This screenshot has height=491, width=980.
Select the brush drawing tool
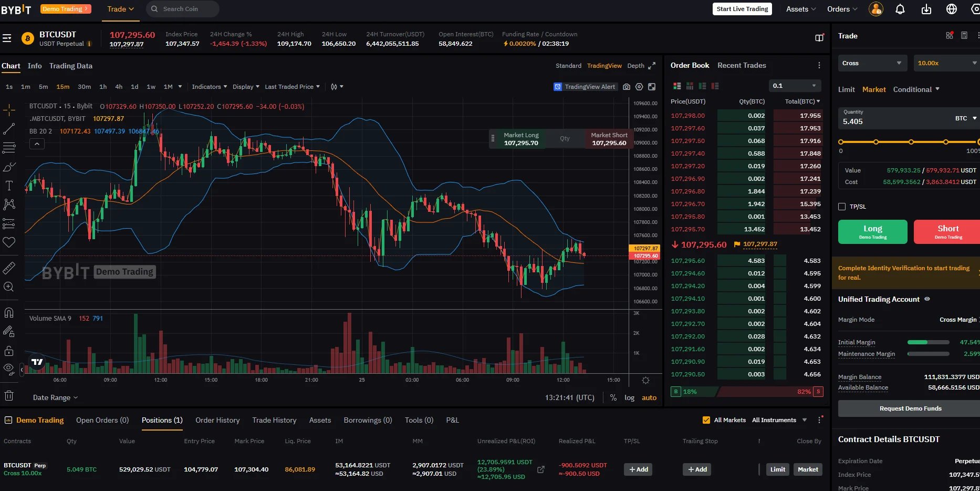click(x=9, y=167)
